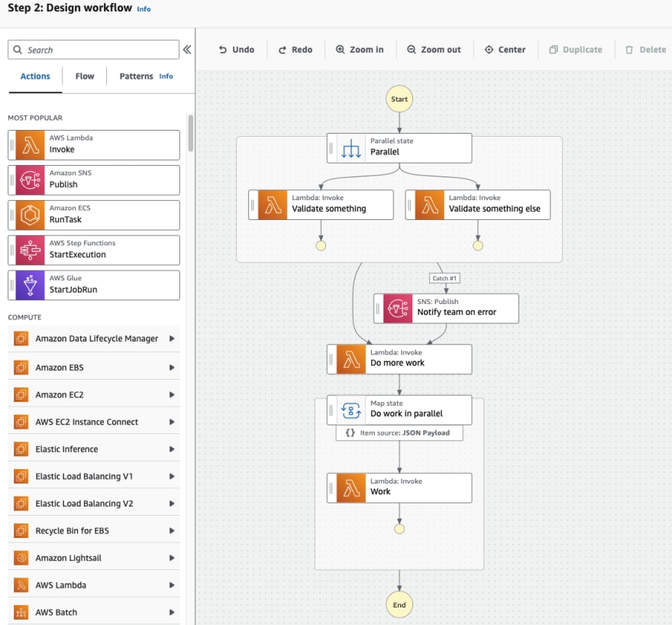
Task: Expand Elastic Load Balancing V1 arrow
Action: pos(172,476)
